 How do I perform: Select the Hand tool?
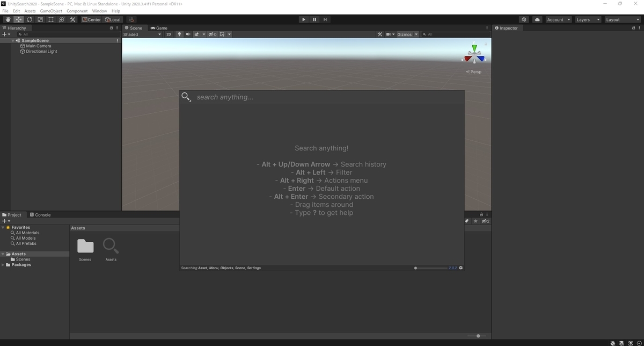[8, 19]
